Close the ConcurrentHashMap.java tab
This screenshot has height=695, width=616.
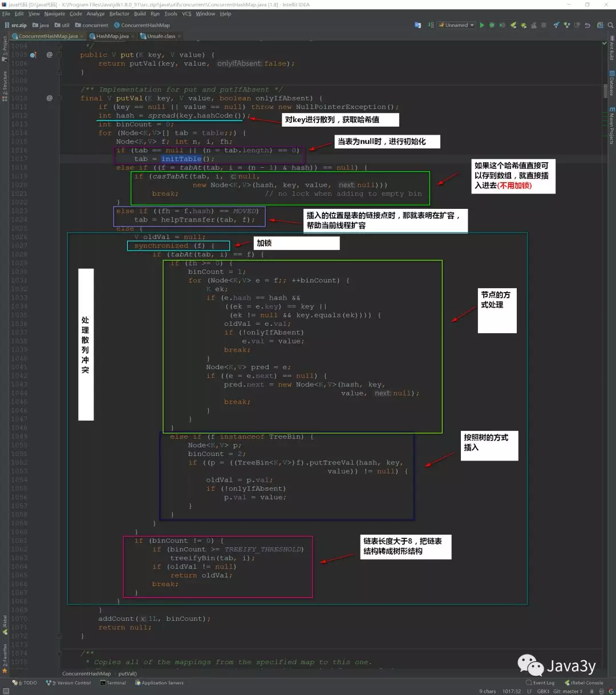(x=82, y=36)
